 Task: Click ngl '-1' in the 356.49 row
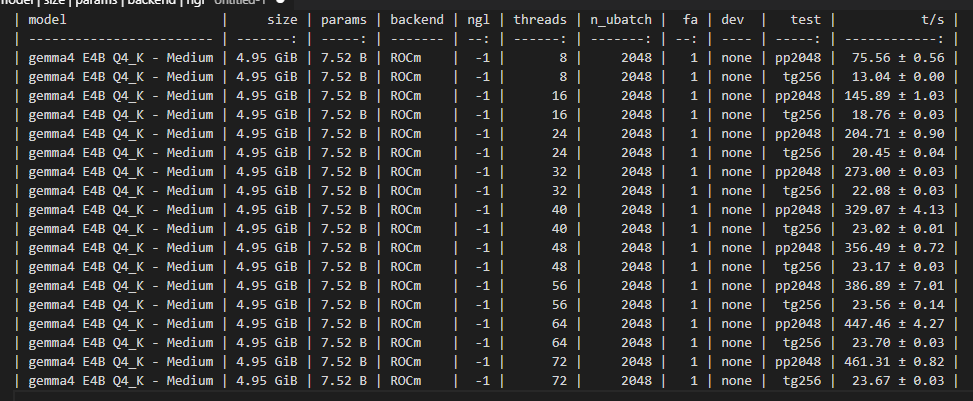483,248
